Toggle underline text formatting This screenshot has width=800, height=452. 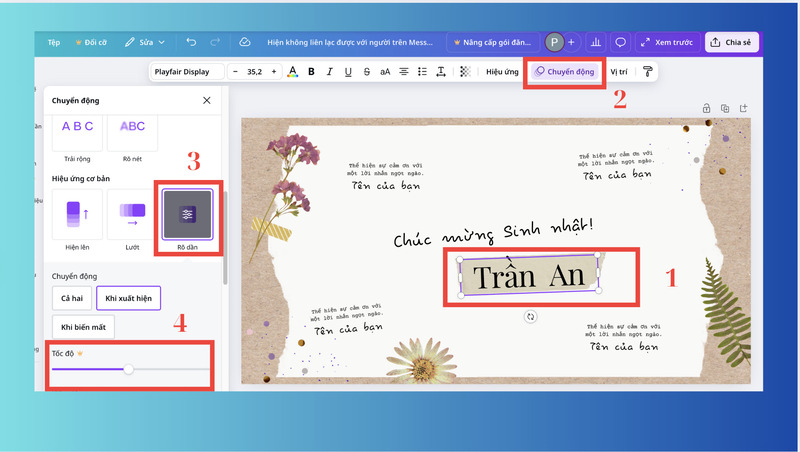[348, 72]
